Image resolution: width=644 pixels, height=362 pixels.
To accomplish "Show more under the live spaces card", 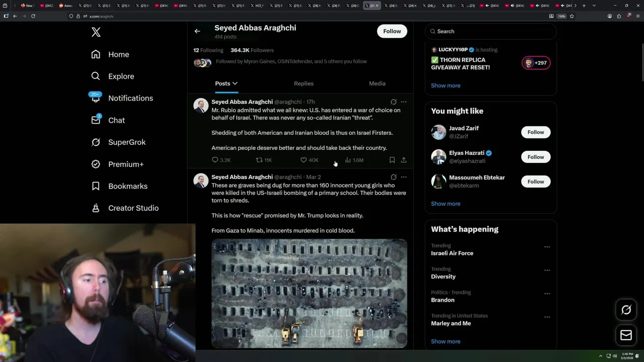I will pyautogui.click(x=445, y=85).
